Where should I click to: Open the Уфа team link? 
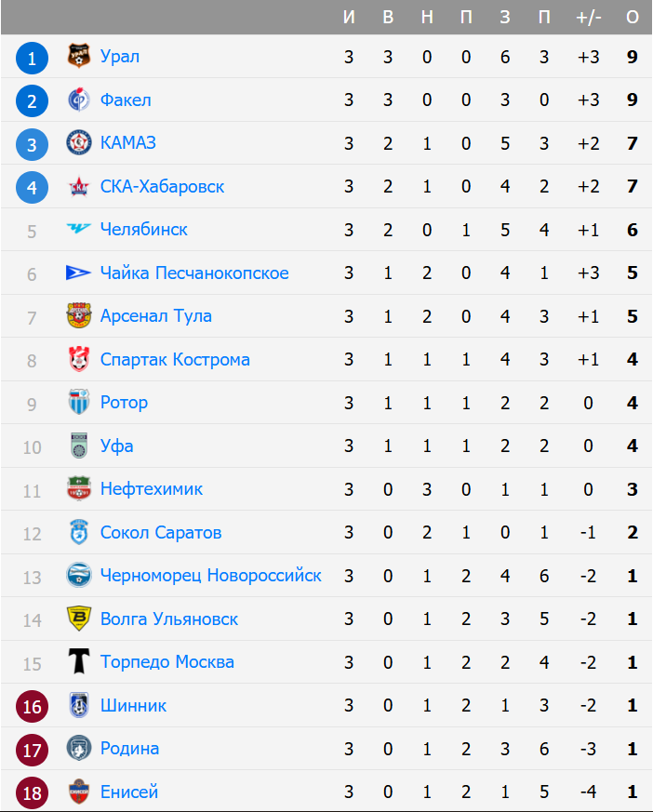pyautogui.click(x=116, y=446)
